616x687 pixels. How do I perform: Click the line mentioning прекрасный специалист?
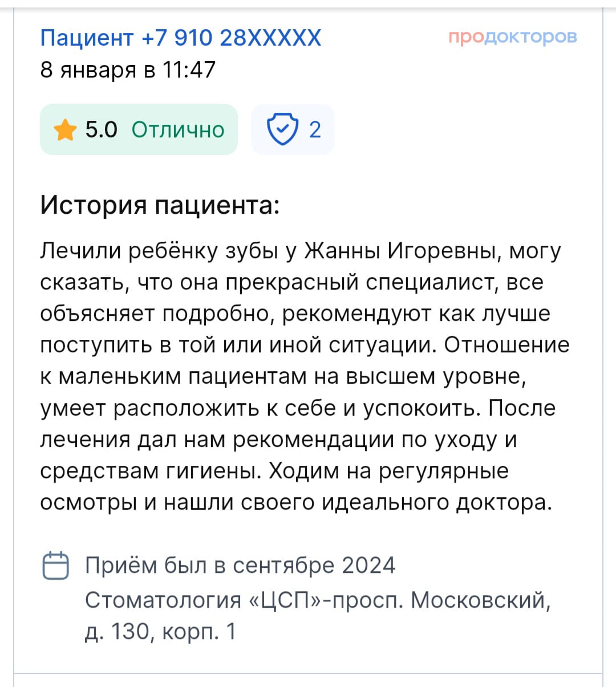291,282
